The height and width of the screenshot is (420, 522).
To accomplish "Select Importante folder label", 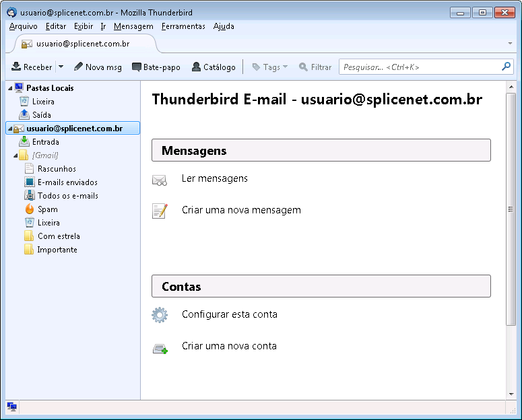I will (x=57, y=250).
